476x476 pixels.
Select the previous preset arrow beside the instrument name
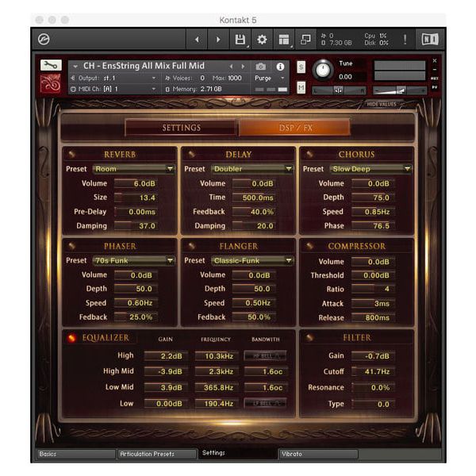click(x=232, y=67)
